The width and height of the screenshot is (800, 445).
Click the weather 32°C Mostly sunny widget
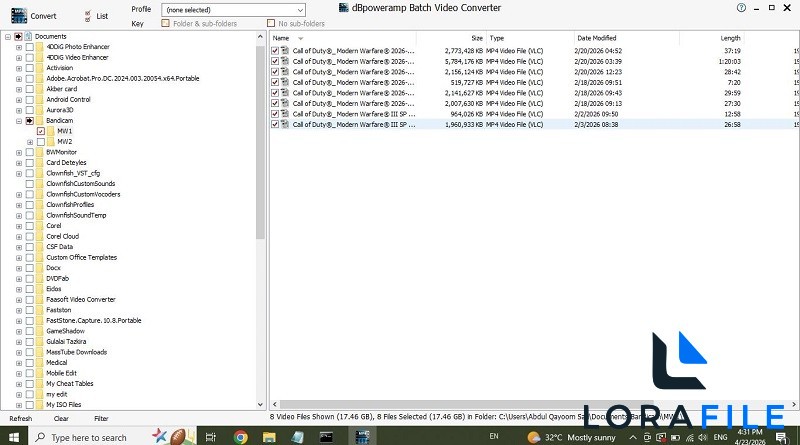tap(571, 437)
